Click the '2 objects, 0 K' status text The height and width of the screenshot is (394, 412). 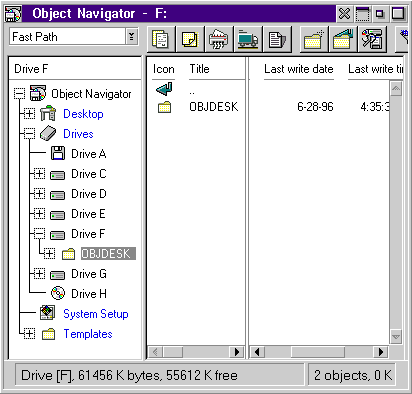click(x=353, y=375)
